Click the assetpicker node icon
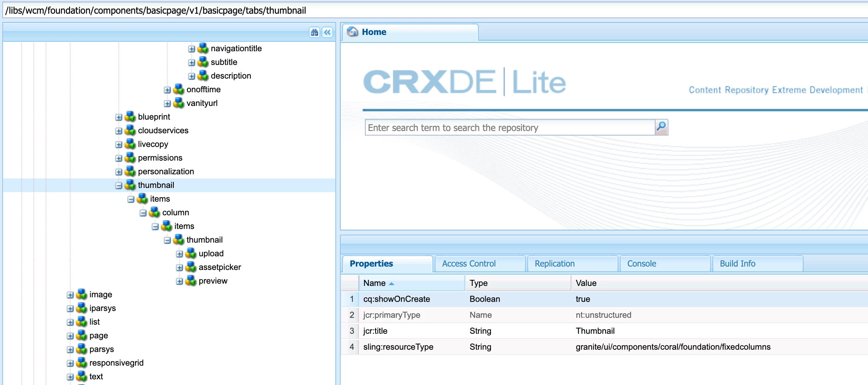 pos(191,267)
